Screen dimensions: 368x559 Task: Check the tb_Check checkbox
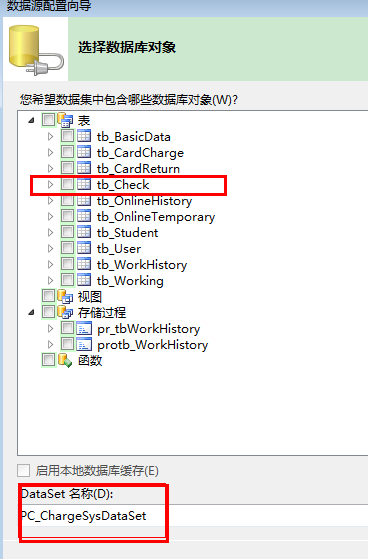click(x=67, y=184)
